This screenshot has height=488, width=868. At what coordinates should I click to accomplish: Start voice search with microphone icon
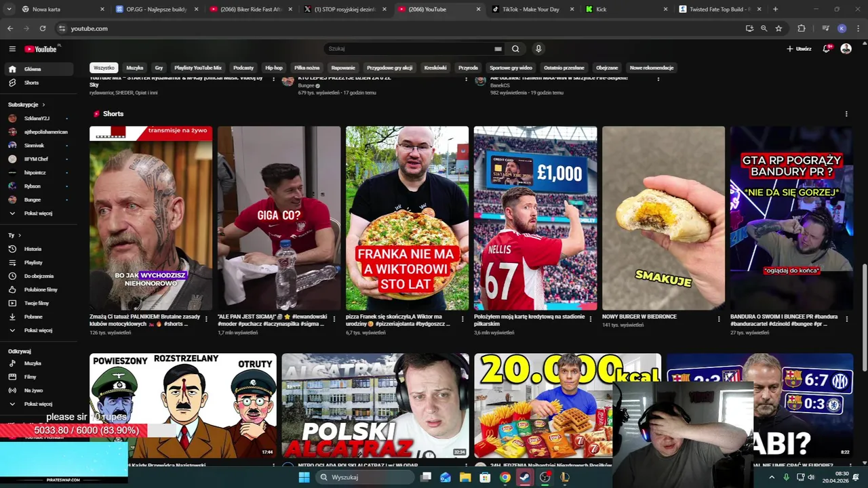538,49
